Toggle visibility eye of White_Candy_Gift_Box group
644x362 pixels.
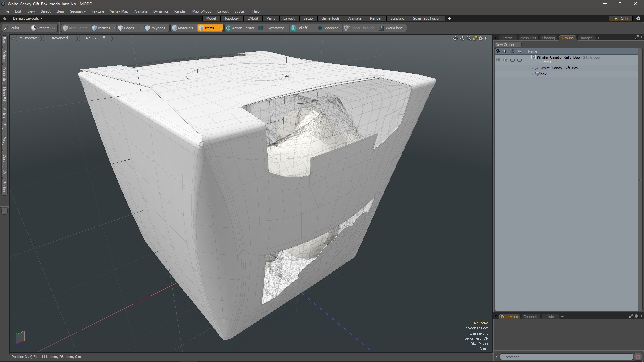coord(498,60)
